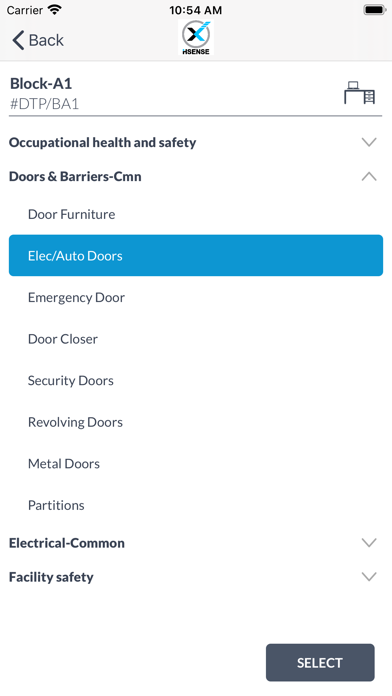Select the Security Doors entry
The height and width of the screenshot is (696, 392).
196,380
